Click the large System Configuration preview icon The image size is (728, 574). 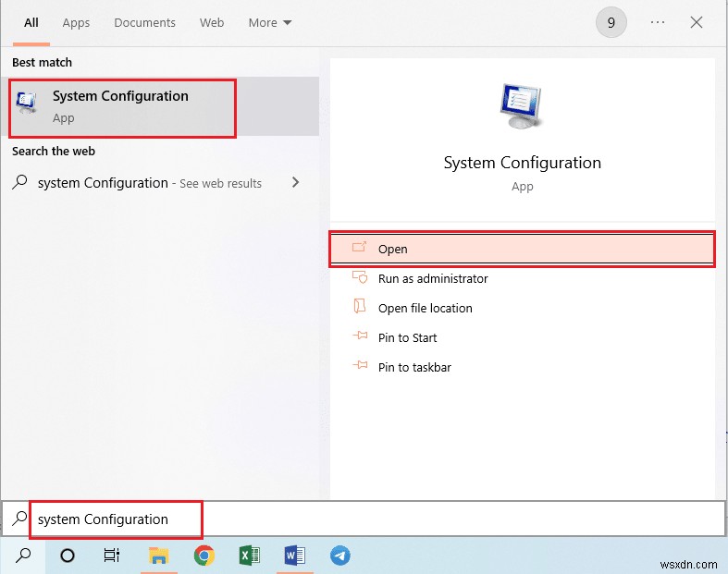coord(522,105)
